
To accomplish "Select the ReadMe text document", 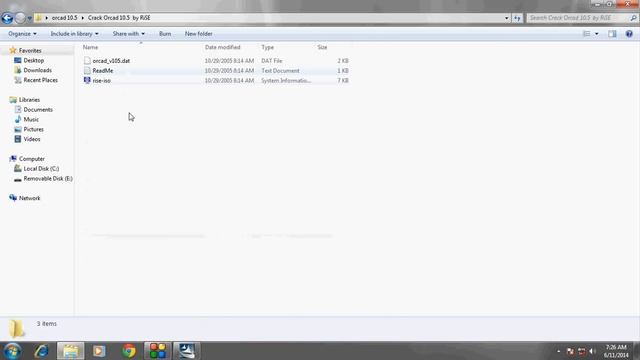I will [x=102, y=71].
